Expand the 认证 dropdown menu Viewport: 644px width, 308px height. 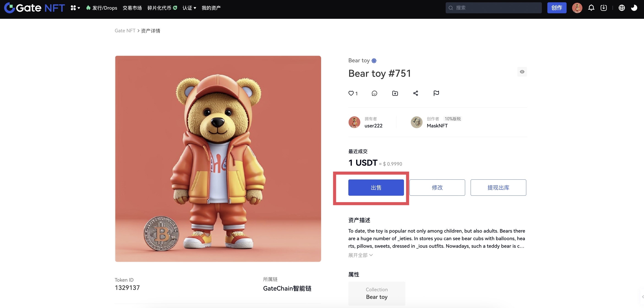pos(189,8)
